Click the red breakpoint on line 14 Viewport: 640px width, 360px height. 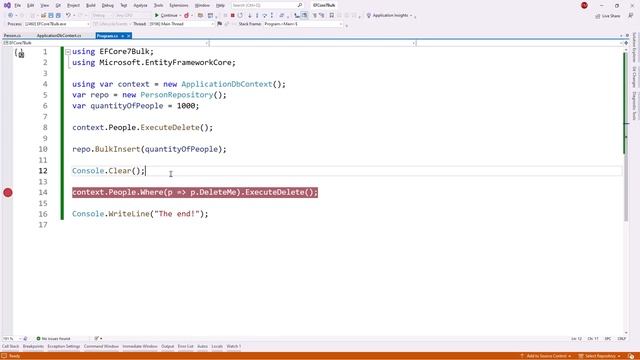(x=8, y=193)
